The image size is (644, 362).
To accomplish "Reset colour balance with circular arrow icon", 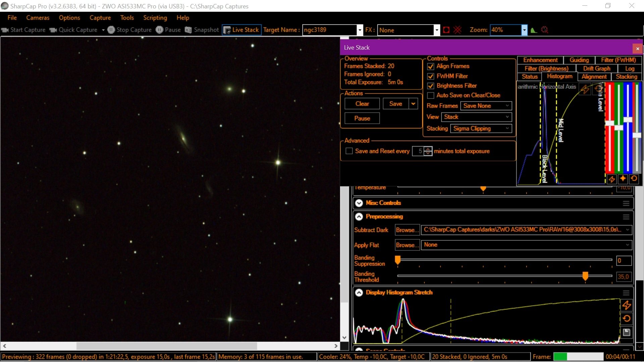I will tap(634, 179).
